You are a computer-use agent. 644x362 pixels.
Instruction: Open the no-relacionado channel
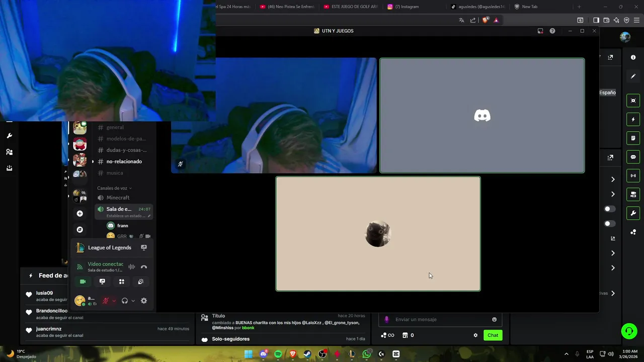(124, 161)
